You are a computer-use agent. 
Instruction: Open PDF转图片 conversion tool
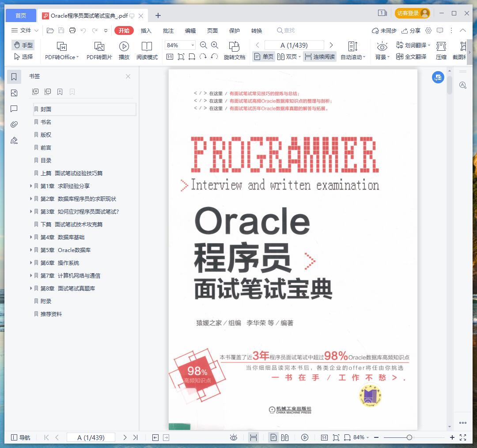tap(99, 50)
